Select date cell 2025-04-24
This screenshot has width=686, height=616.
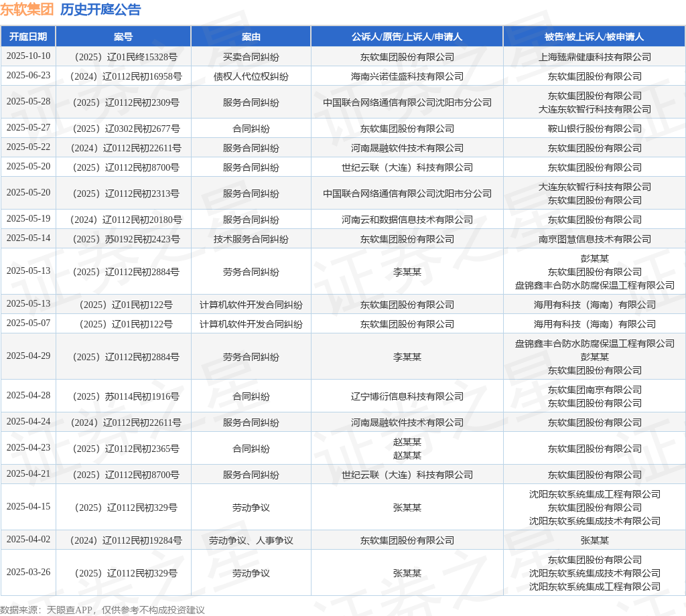tap(28, 422)
